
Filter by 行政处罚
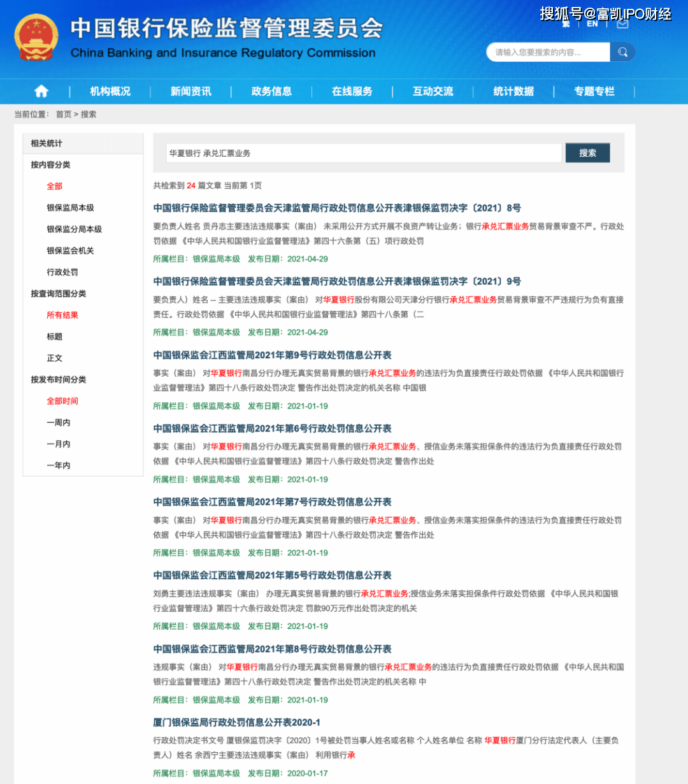click(x=62, y=272)
